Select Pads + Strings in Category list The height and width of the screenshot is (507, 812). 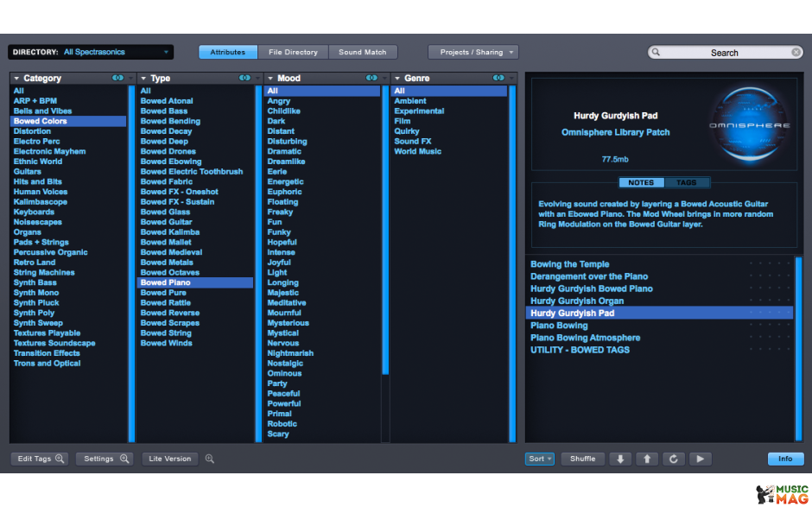[41, 243]
